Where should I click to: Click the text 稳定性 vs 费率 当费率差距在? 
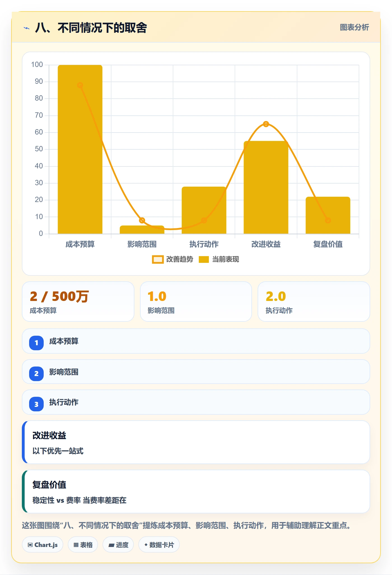[x=80, y=500]
